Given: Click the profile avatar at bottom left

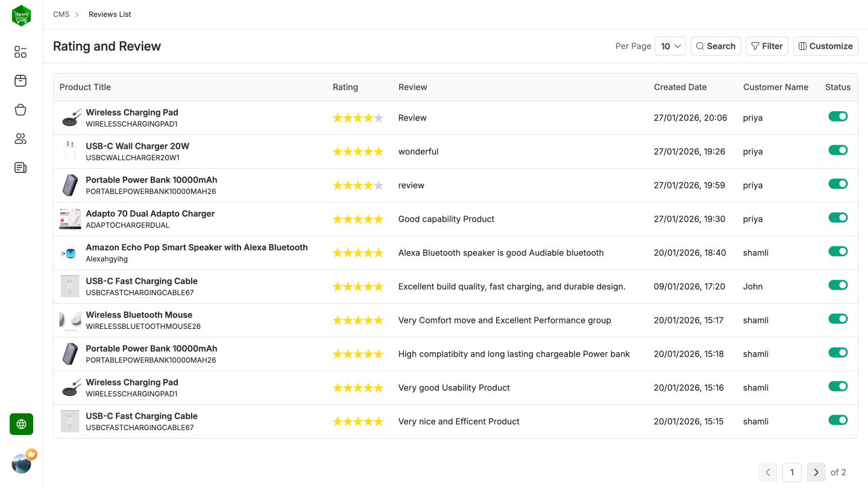Looking at the screenshot, I should click(22, 463).
